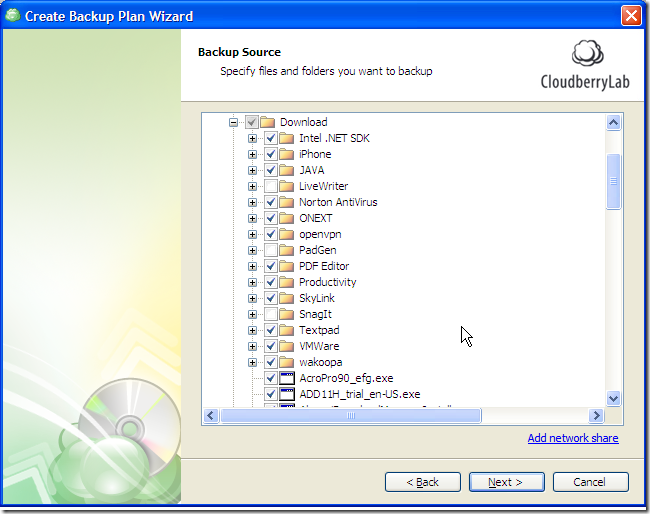Viewport: 650px width, 514px height.
Task: Click the Norton AntiVirus folder icon
Action: (x=286, y=202)
